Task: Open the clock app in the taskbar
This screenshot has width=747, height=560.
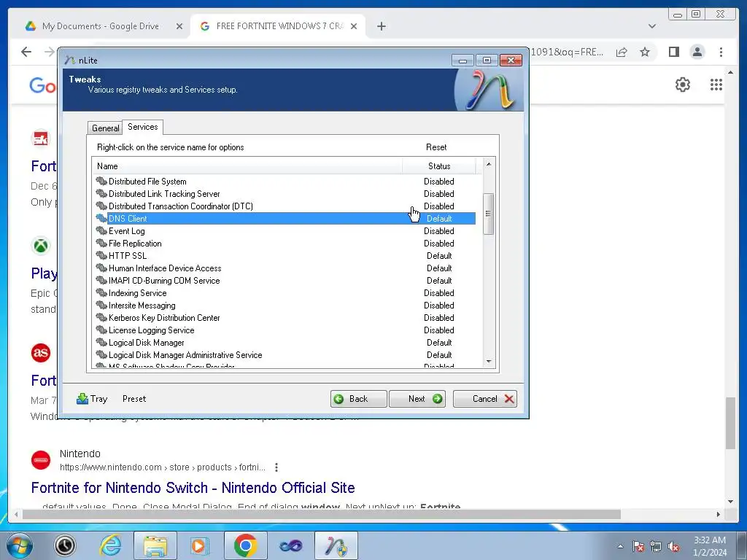Action: tap(65, 545)
